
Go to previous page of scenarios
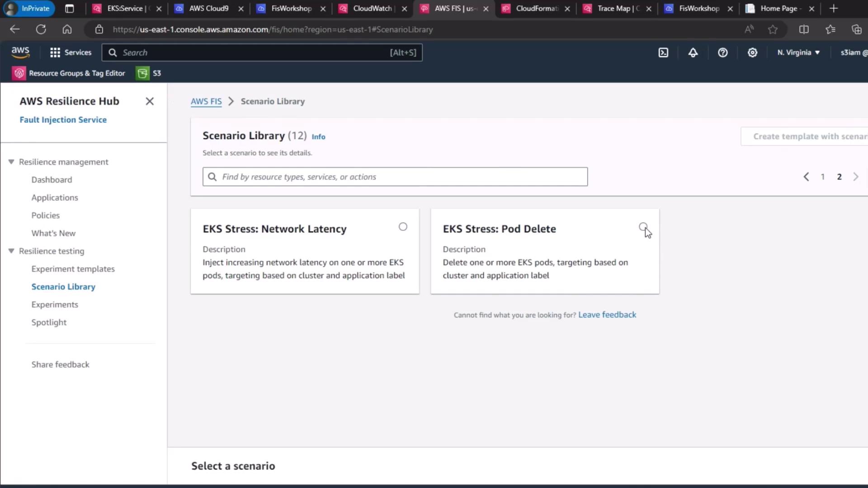coord(806,177)
